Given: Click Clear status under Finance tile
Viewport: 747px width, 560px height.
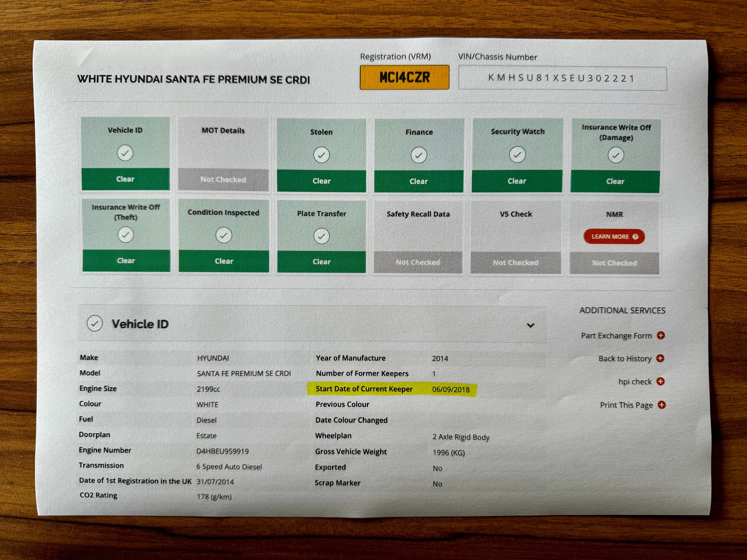Looking at the screenshot, I should click(419, 181).
